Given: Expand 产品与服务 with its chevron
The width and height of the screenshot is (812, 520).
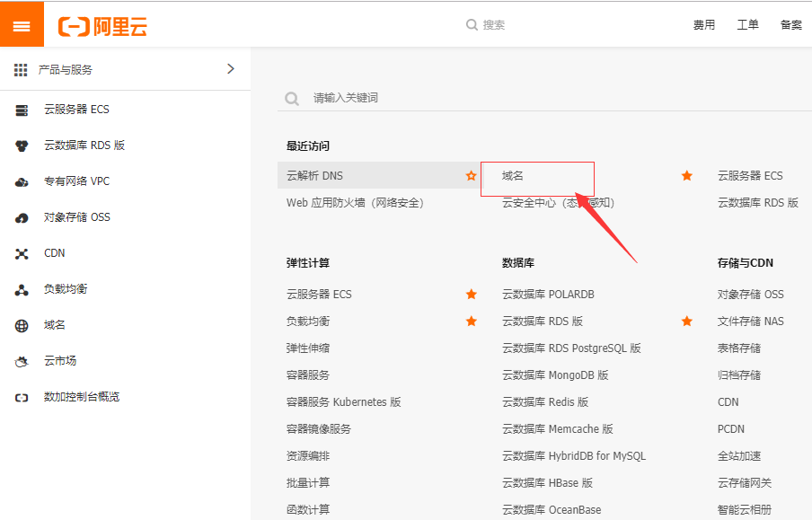Looking at the screenshot, I should (231, 68).
